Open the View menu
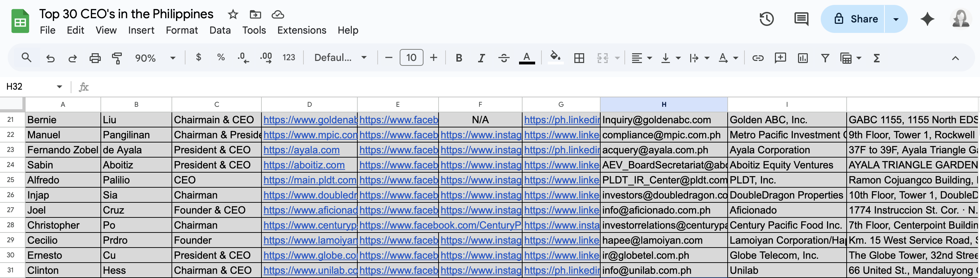The width and height of the screenshot is (980, 278). [x=106, y=30]
